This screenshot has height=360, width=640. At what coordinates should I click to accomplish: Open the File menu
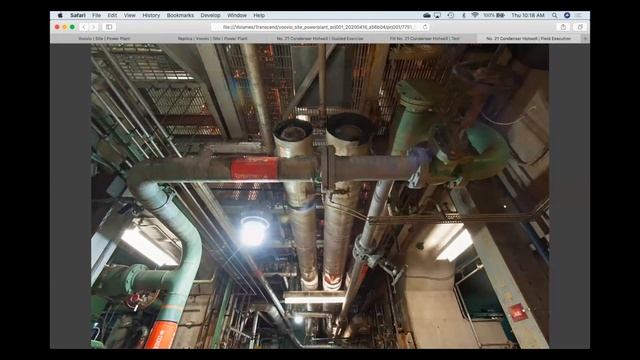[96, 15]
